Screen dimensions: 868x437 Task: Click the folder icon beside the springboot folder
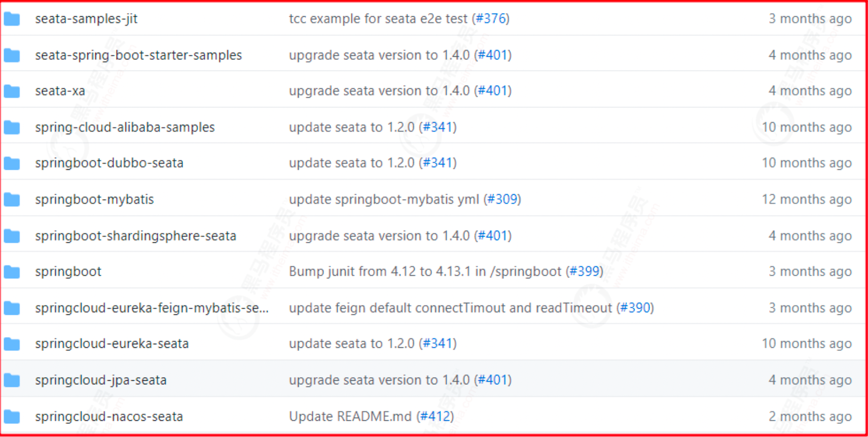(12, 272)
